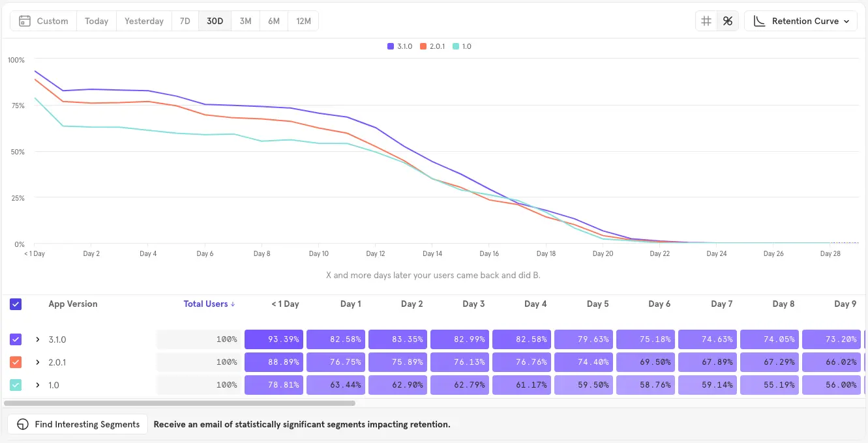Click the Find Interesting Segments button

[x=77, y=424]
